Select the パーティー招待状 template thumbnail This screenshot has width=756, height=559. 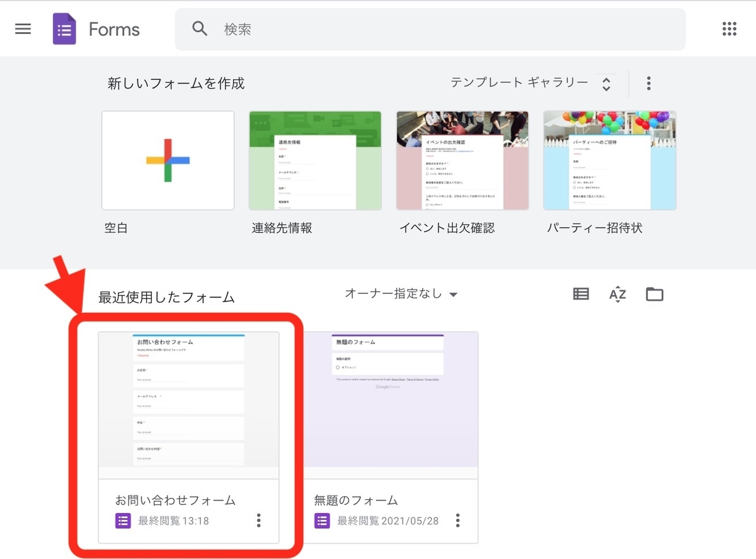tap(609, 160)
